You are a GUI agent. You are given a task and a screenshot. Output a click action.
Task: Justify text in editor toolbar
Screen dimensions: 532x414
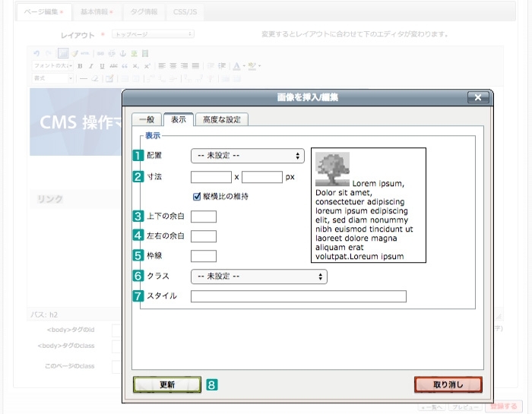pos(195,66)
